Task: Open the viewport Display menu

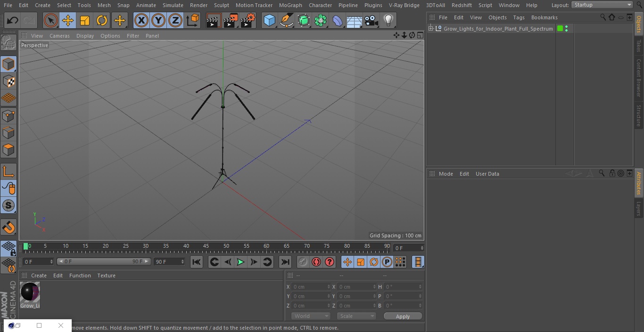Action: tap(85, 36)
